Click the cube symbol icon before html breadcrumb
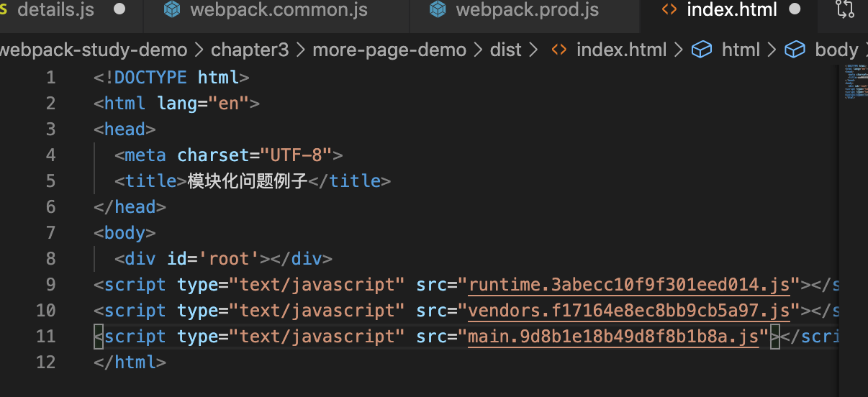This screenshot has width=868, height=397. (x=702, y=50)
